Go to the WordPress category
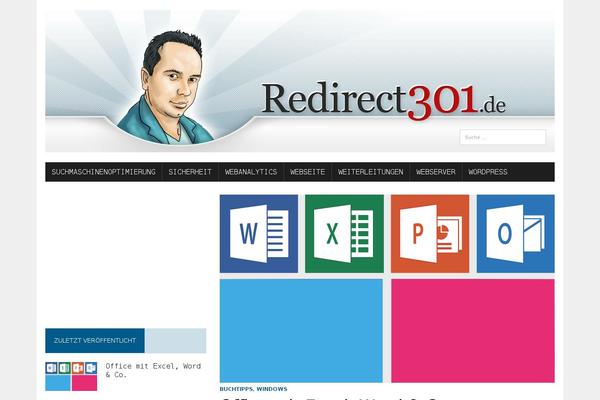Screen dimensions: 600x400 pyautogui.click(x=488, y=172)
